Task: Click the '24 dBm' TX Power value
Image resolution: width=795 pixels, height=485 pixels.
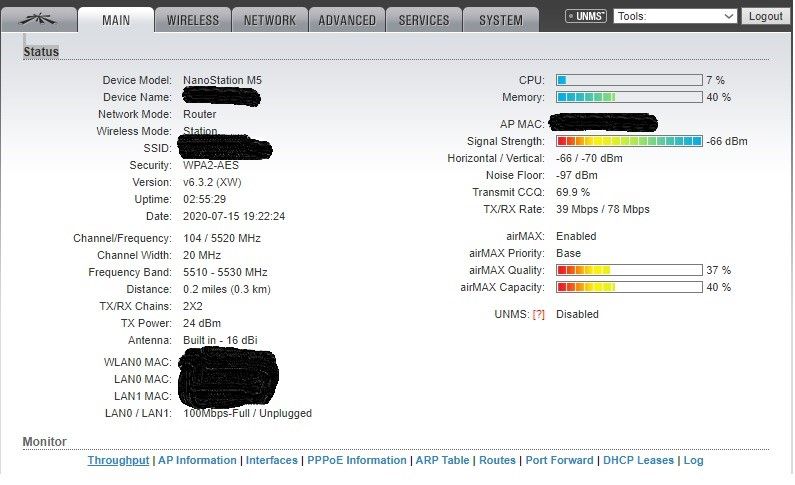Action: pos(202,323)
